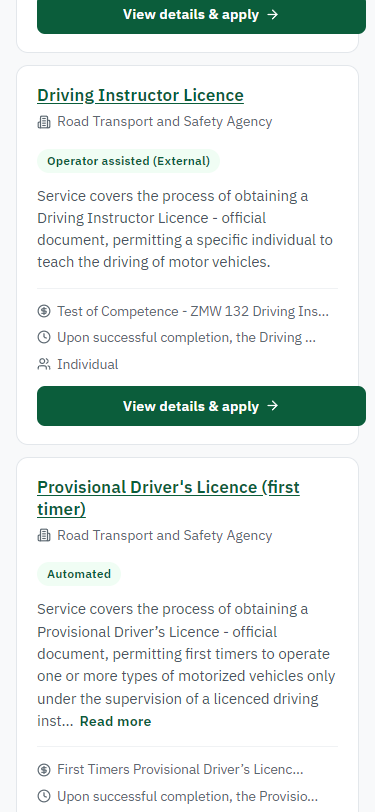Click the Test of Competence ZMW 132 fee text
375x812 pixels.
point(193,311)
